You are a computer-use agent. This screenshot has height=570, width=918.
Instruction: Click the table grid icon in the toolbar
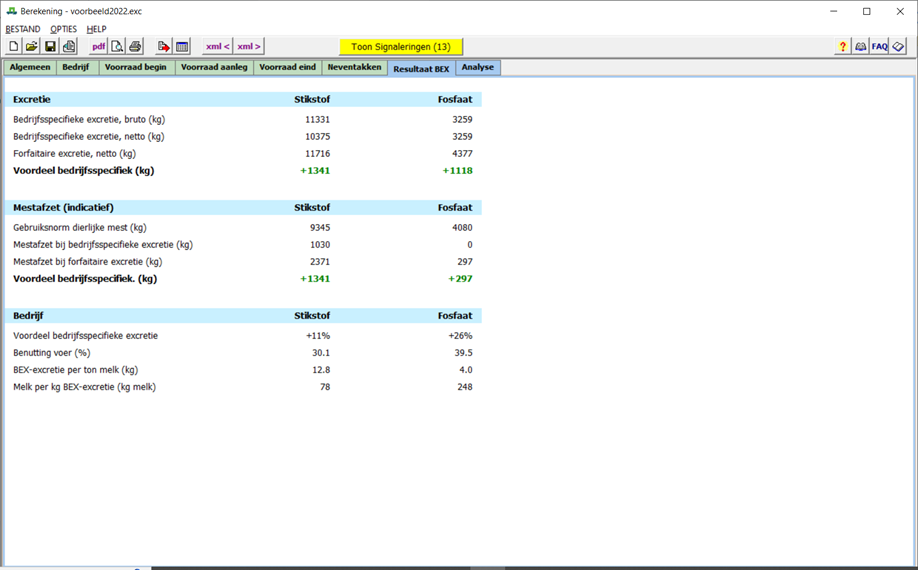pos(182,47)
